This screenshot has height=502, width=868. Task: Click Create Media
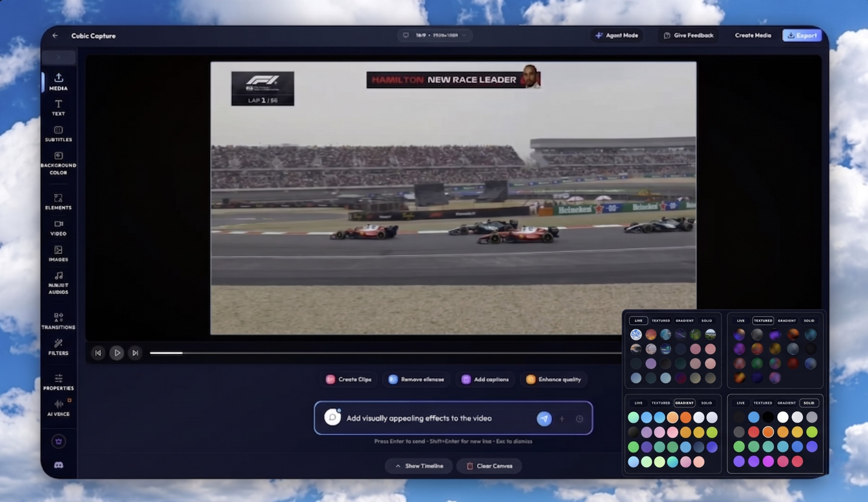[x=753, y=36]
